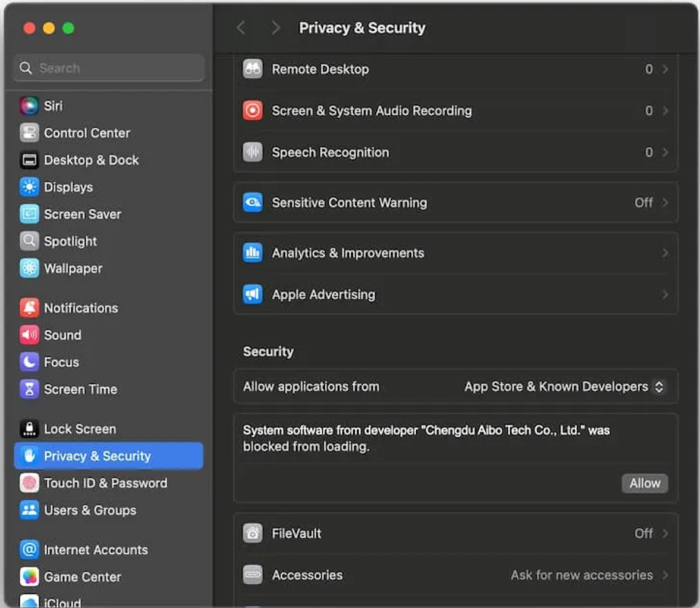Click the 'Screen Saver' sidebar label
This screenshot has width=700, height=608.
click(83, 214)
